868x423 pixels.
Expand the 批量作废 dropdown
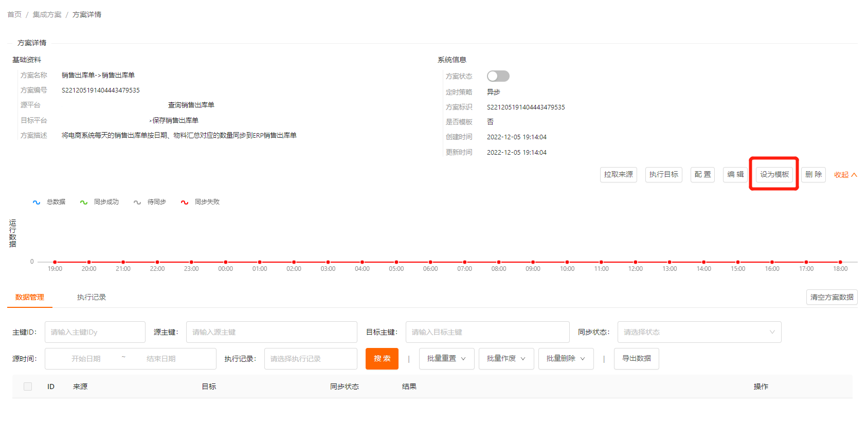click(x=506, y=359)
